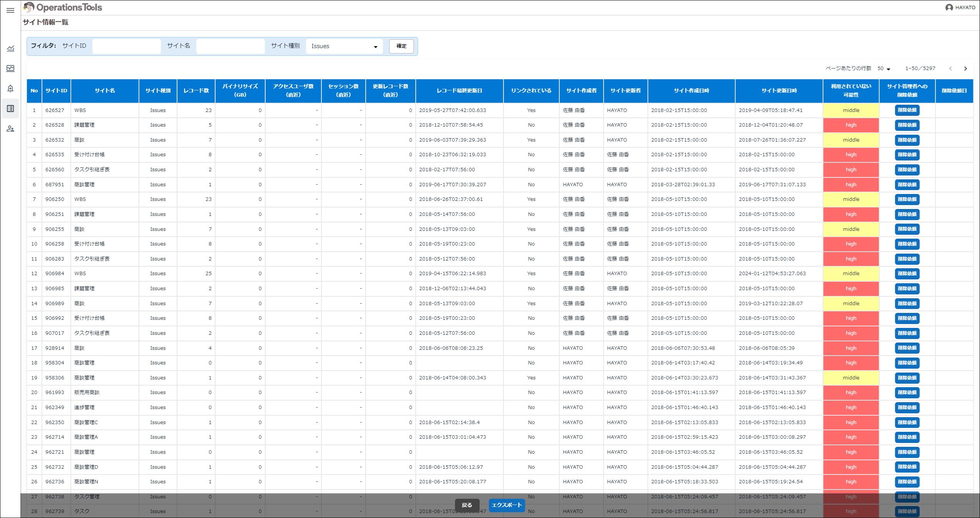This screenshot has height=518, width=980.
Task: Open the bar chart analytics sidebar icon
Action: [x=10, y=49]
